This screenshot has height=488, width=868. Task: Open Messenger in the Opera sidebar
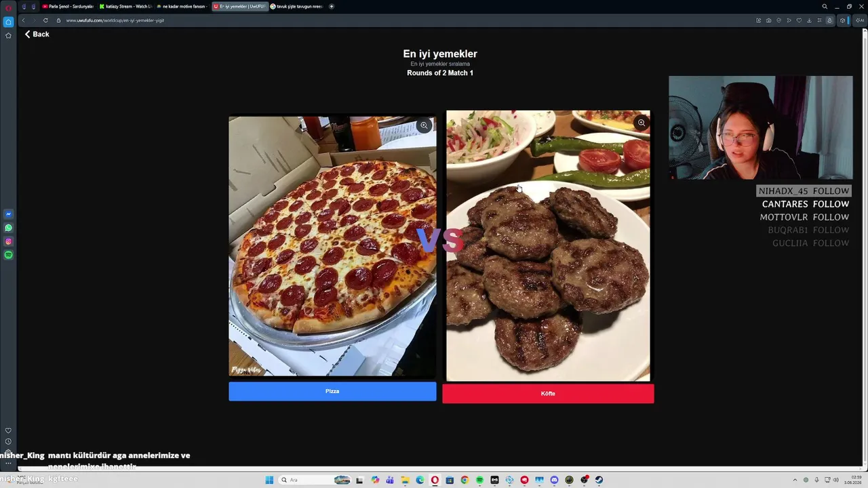click(8, 214)
